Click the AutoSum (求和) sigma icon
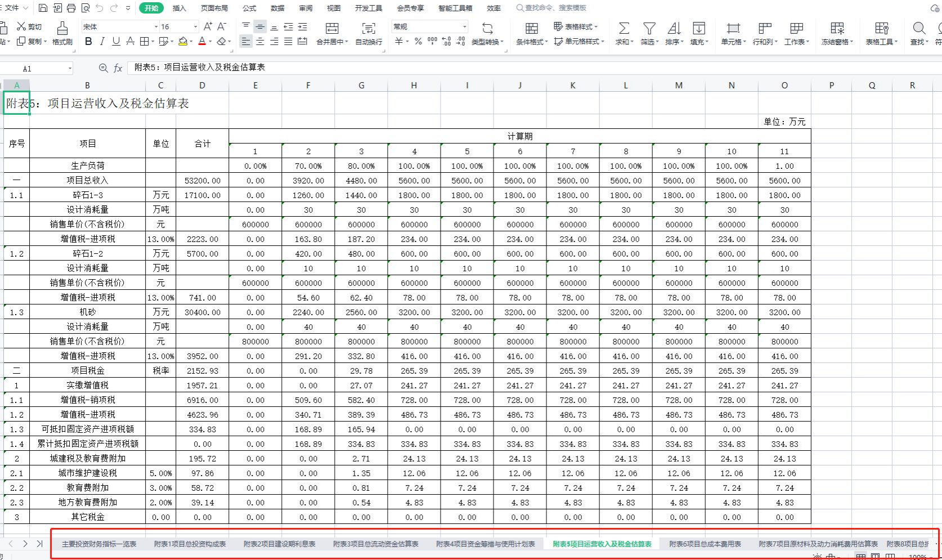 point(623,28)
